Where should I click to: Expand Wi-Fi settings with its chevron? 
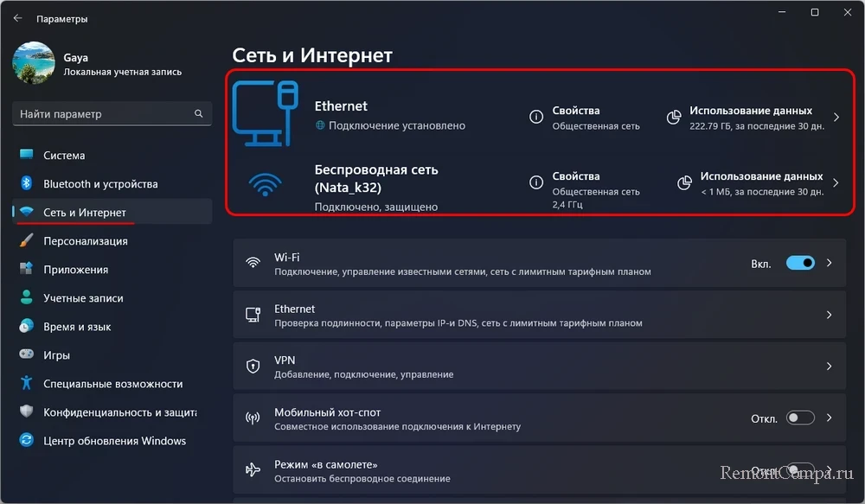829,263
